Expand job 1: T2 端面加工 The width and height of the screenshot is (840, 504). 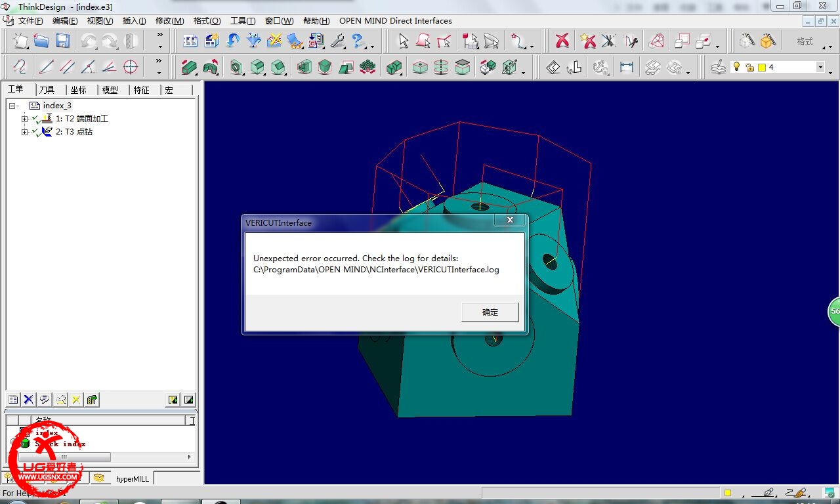tap(25, 119)
